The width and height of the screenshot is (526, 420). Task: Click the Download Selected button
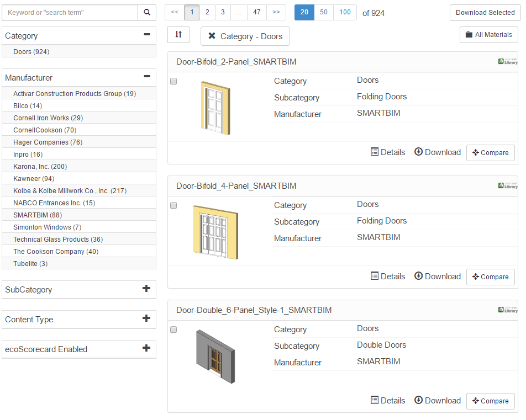485,13
